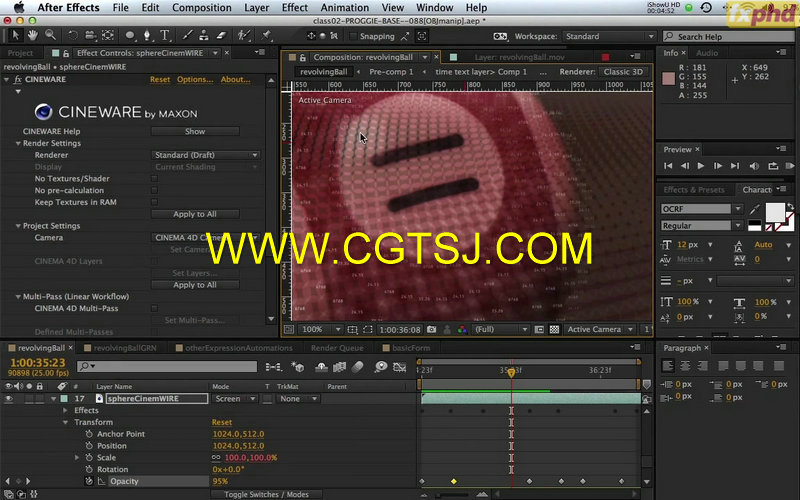Screen dimensions: 800x500
Task: Step to next frame in Preview panel
Action: point(717,166)
